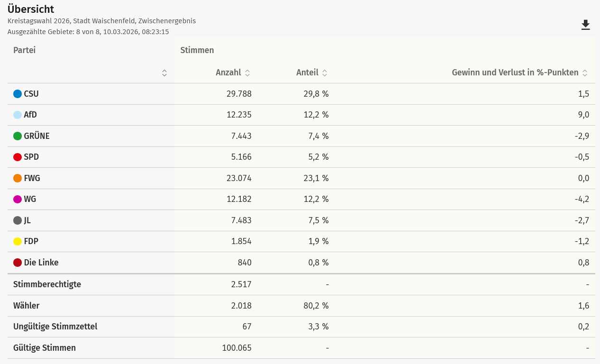Click the Gewinn und Verlust header text
The image size is (600, 364).
515,73
